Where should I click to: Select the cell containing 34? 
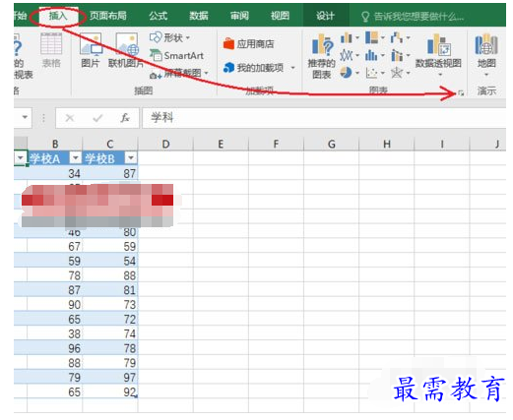(55, 173)
